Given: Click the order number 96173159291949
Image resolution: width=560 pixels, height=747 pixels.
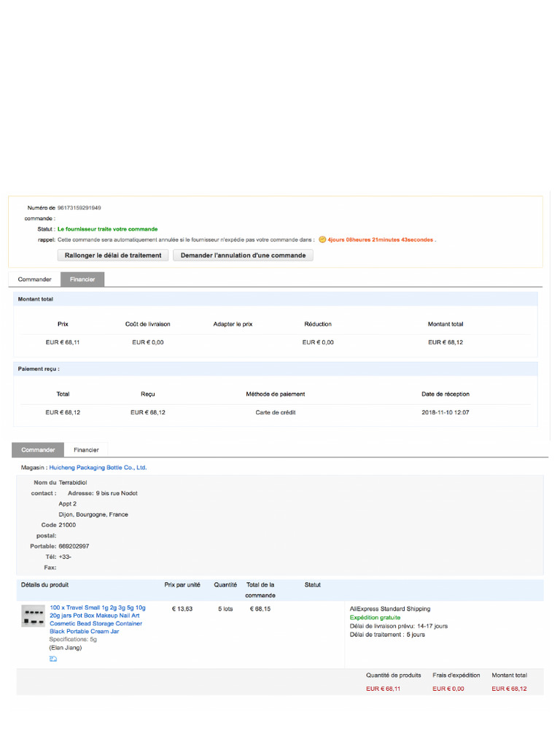Looking at the screenshot, I should (x=79, y=208).
